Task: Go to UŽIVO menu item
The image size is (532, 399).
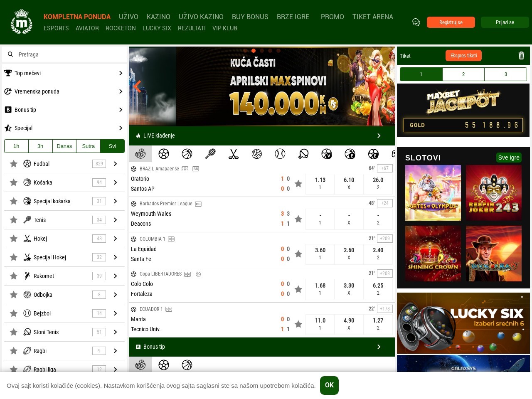Action: [128, 17]
